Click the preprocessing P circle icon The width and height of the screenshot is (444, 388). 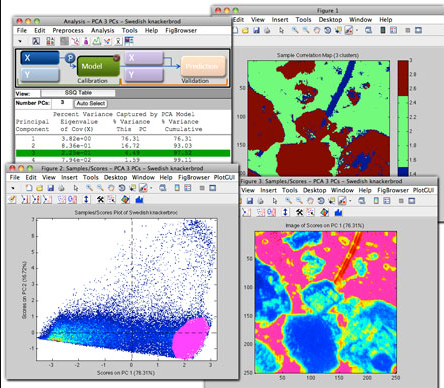(70, 58)
